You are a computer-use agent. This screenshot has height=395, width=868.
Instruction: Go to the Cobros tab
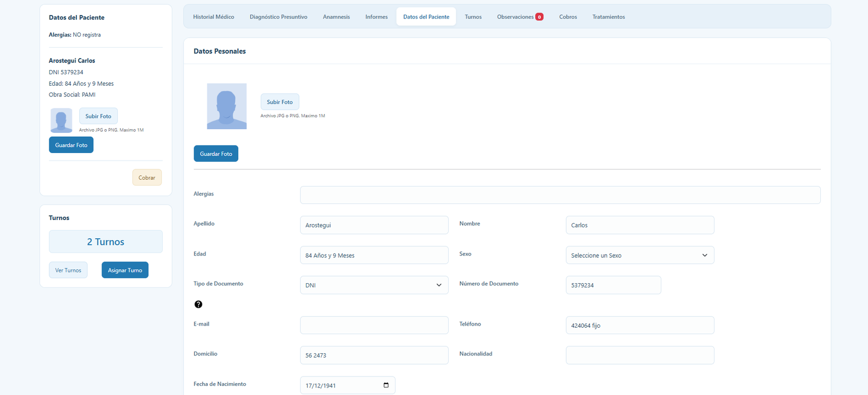pos(568,17)
